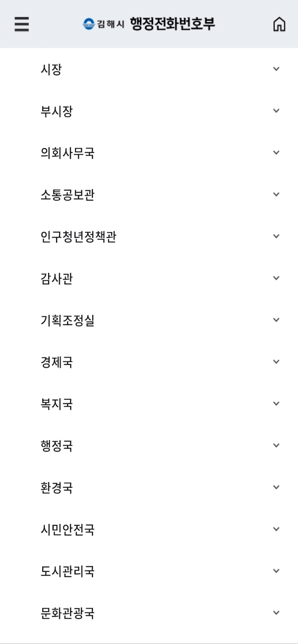Expand chevron beside 기획조정실
The image size is (298, 644).
click(276, 320)
